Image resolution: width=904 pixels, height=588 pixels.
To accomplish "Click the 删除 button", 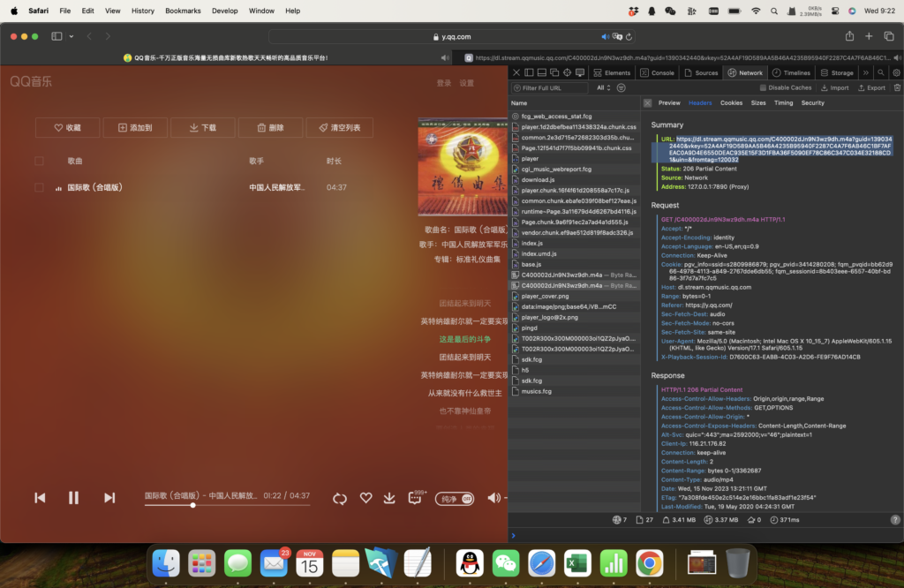I will [x=270, y=127].
